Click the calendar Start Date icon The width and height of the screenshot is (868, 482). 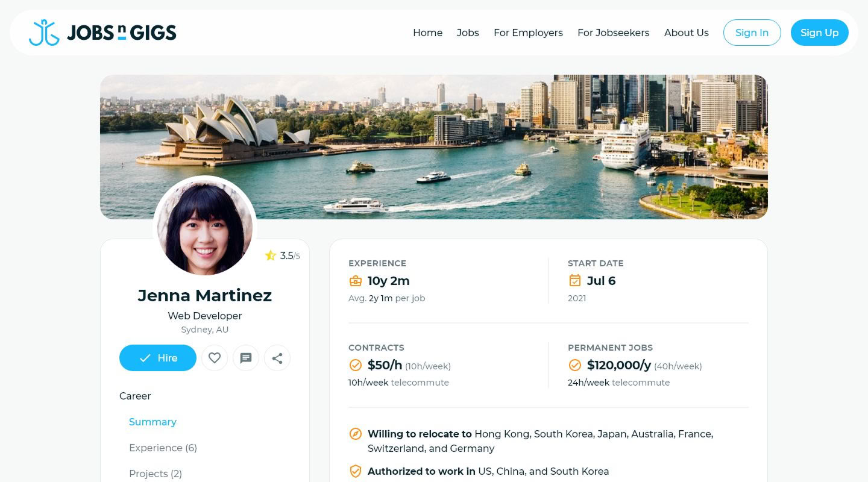click(x=575, y=281)
